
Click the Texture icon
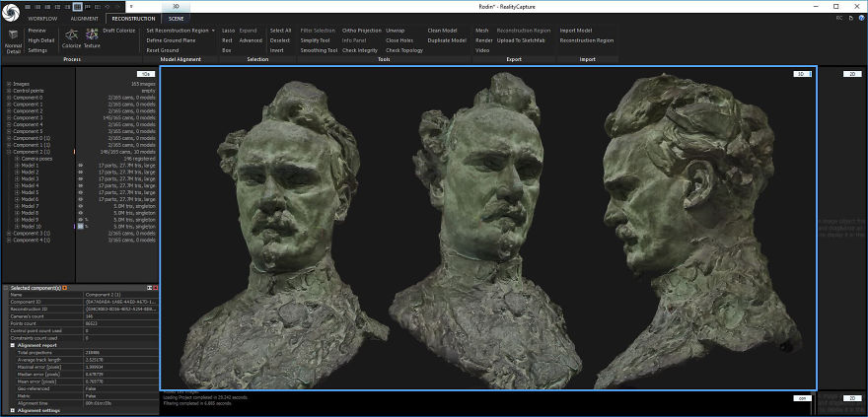point(92,35)
